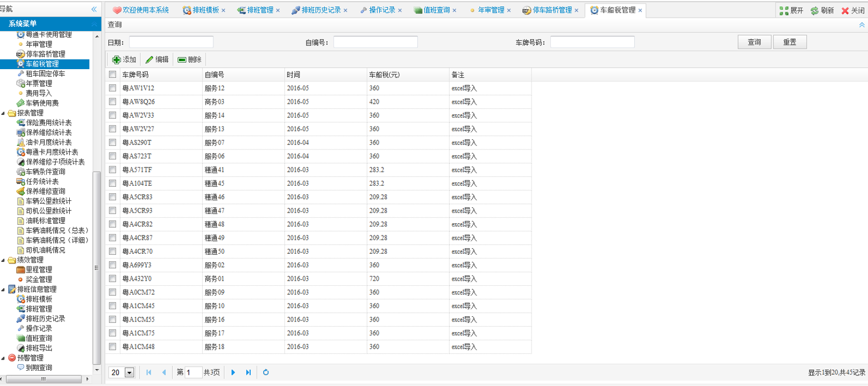This screenshot has height=386, width=868.
Task: Jump to last page in pagination bar
Action: pos(249,373)
